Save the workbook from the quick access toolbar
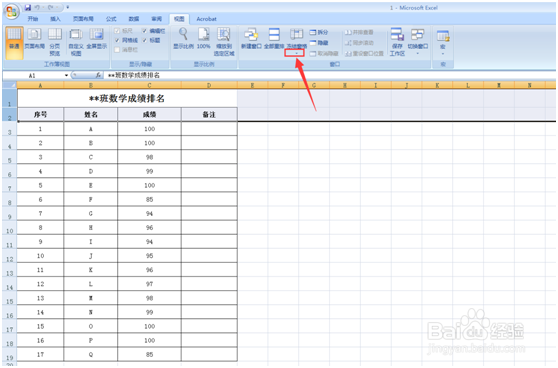This screenshot has width=558, height=368. [x=28, y=7]
